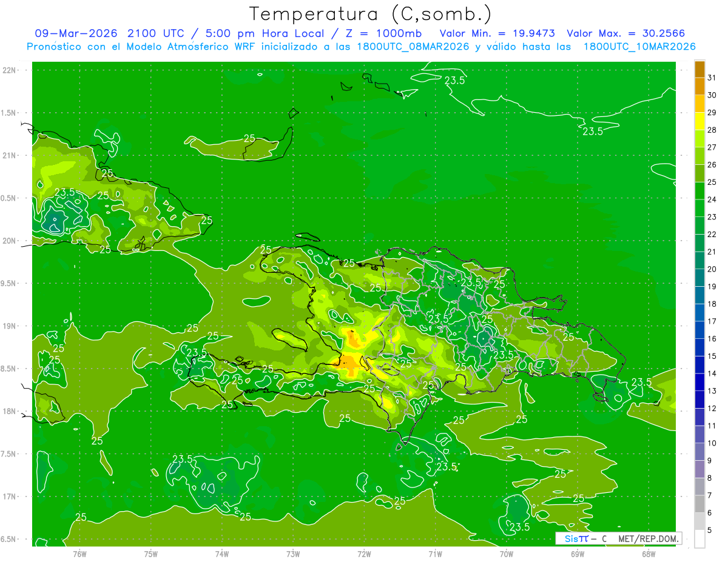The height and width of the screenshot is (562, 728).
Task: Pick the dark blue swatch between 13 and 14
Action: [x=699, y=382]
